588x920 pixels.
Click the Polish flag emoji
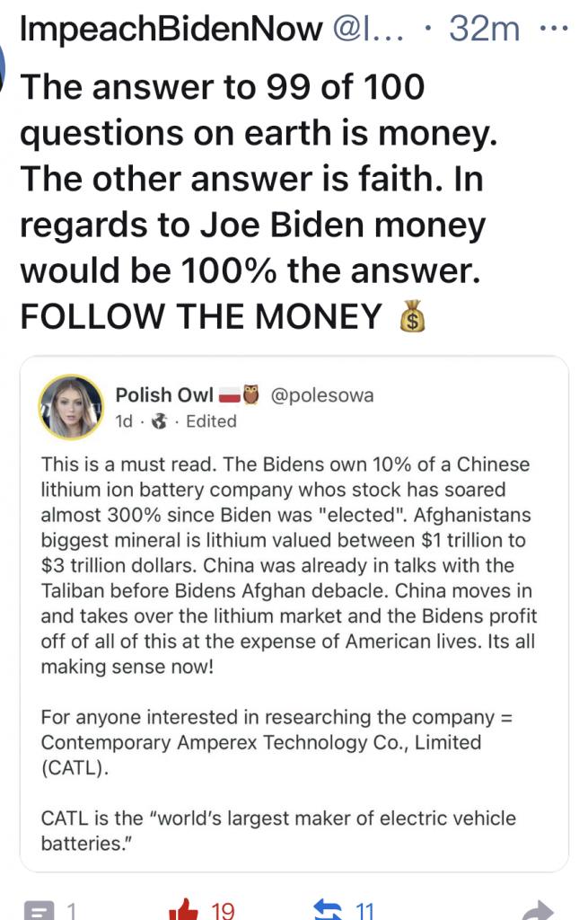click(230, 394)
